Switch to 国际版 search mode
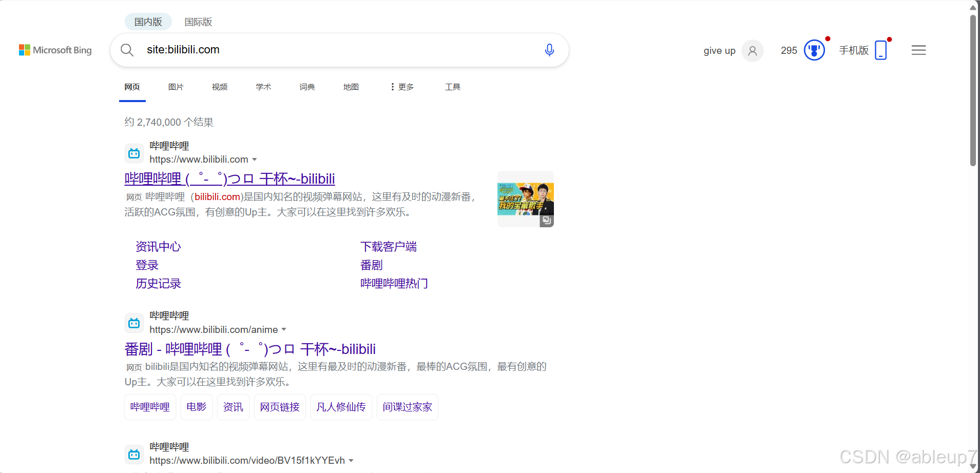Image resolution: width=980 pixels, height=473 pixels. (x=198, y=22)
